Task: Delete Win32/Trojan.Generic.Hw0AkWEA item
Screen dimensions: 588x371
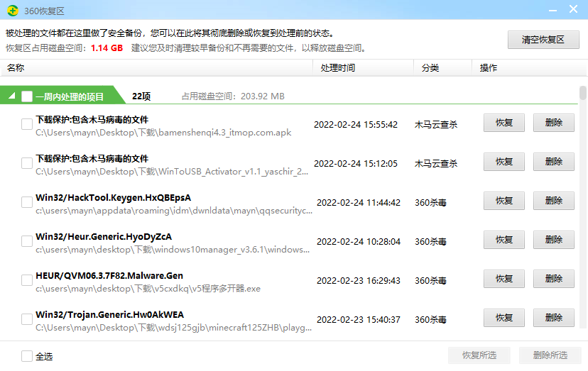Action: point(554,318)
